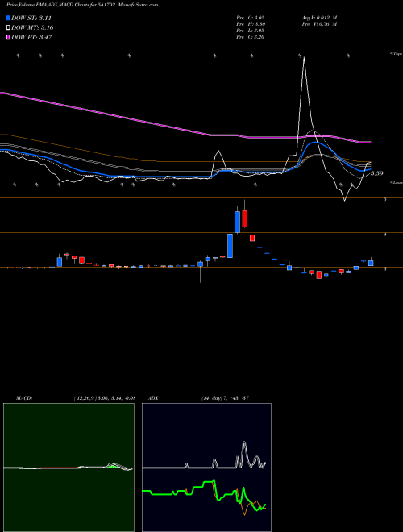Click the ADX panel title
The width and height of the screenshot is (403, 532).
(153, 397)
